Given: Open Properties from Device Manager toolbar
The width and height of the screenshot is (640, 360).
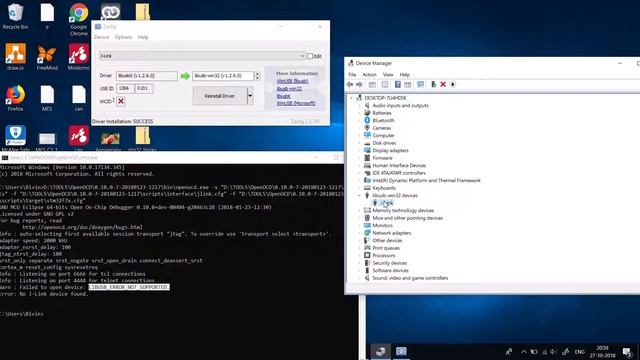Looking at the screenshot, I should pyautogui.click(x=385, y=84).
